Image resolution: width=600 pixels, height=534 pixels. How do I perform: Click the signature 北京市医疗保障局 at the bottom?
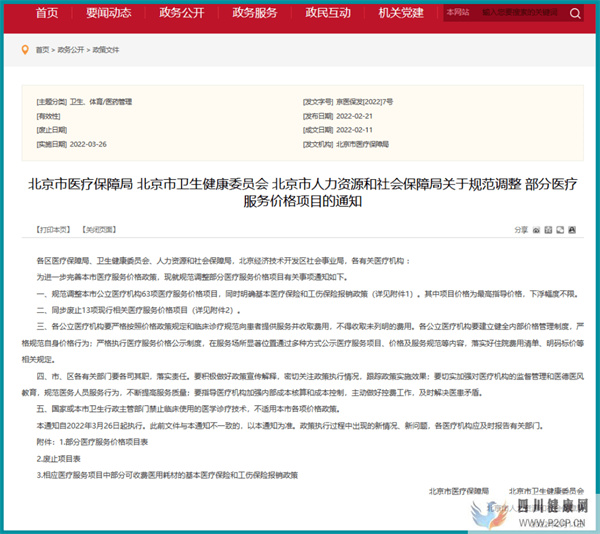(458, 491)
